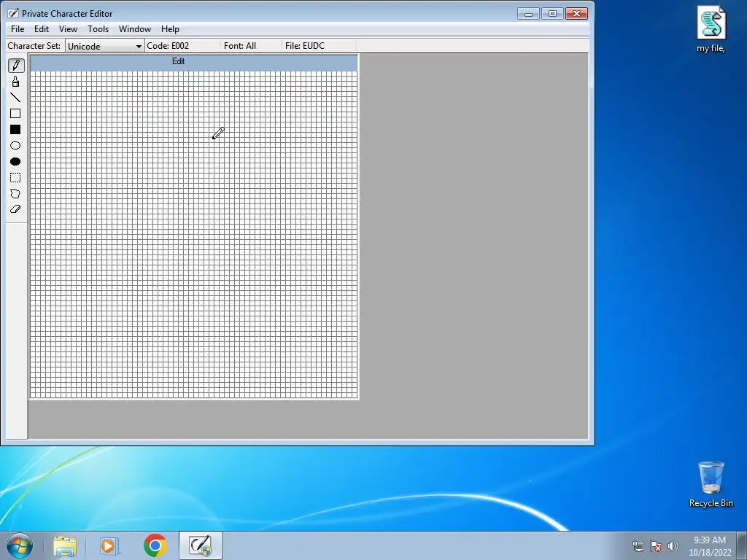Click the volume speaker tray icon
The height and width of the screenshot is (560, 747).
(673, 546)
